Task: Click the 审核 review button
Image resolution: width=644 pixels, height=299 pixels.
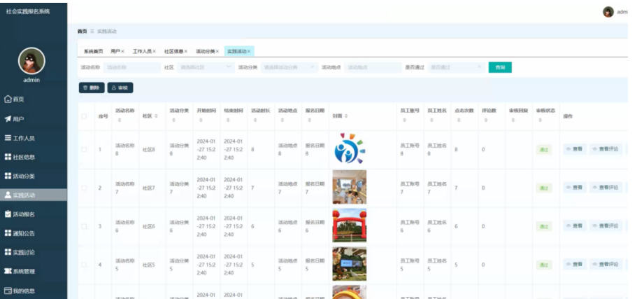Action: point(120,88)
